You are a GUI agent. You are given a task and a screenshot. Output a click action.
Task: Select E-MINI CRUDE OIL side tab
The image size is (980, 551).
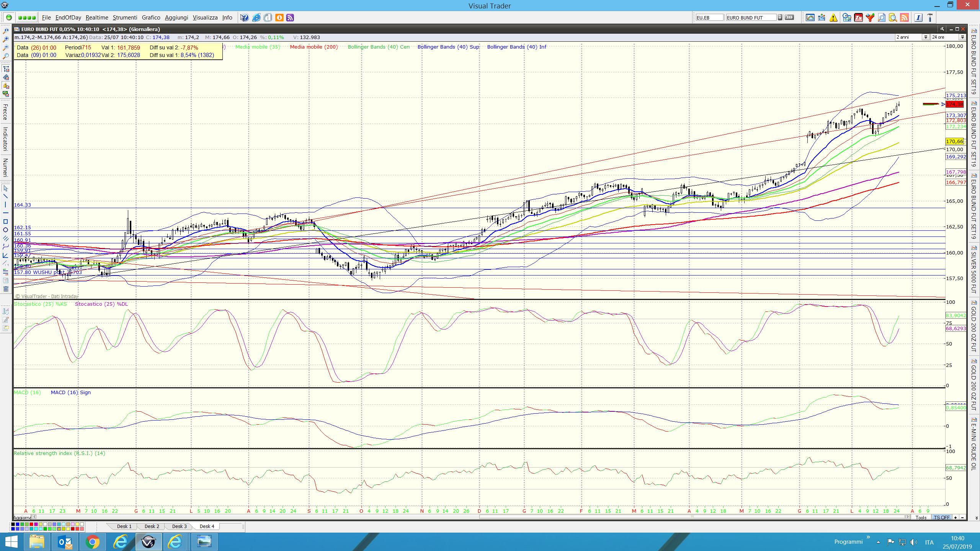[x=974, y=443]
